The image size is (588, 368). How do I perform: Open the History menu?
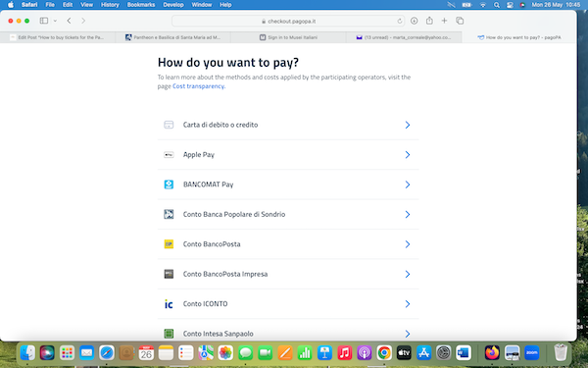110,5
